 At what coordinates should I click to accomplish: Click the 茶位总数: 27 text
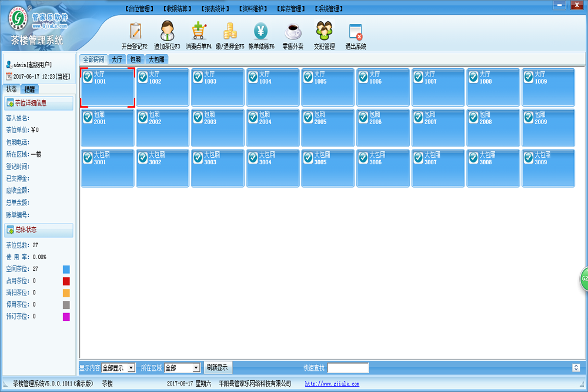22,245
